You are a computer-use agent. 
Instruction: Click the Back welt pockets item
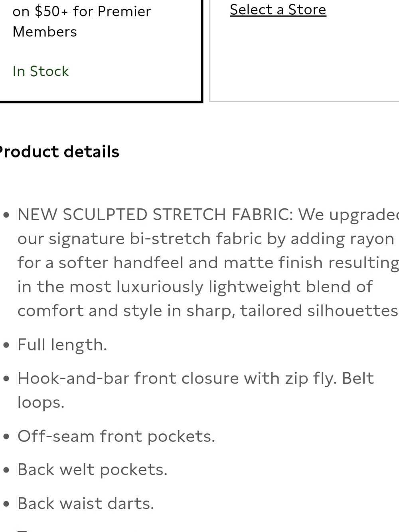coord(92,469)
